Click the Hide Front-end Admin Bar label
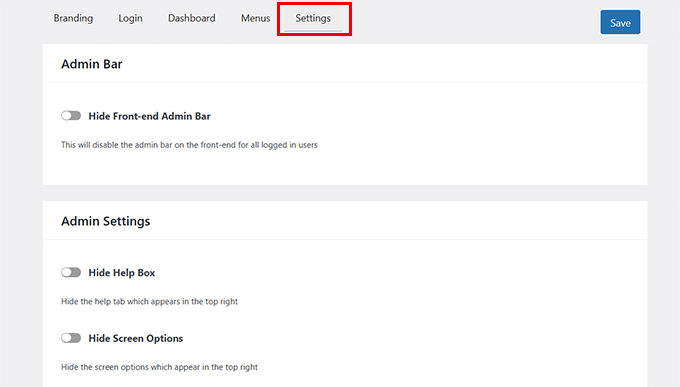This screenshot has width=680, height=387. coord(150,116)
